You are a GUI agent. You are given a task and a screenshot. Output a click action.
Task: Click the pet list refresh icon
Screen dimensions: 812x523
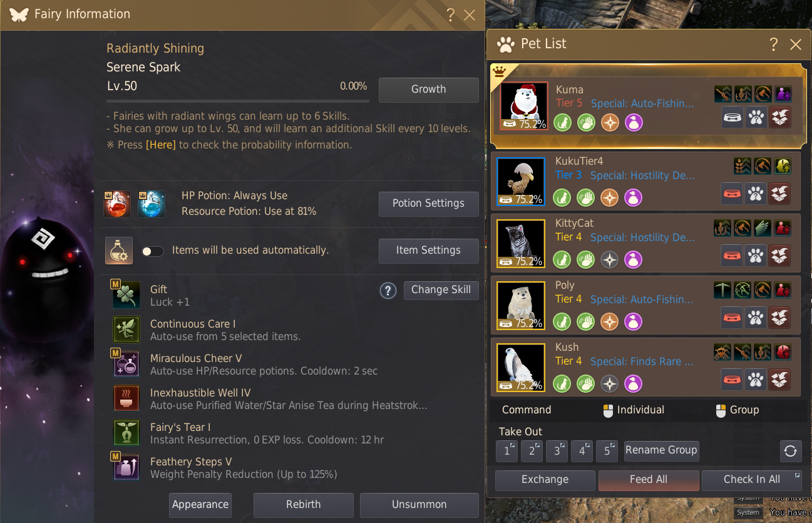point(791,451)
